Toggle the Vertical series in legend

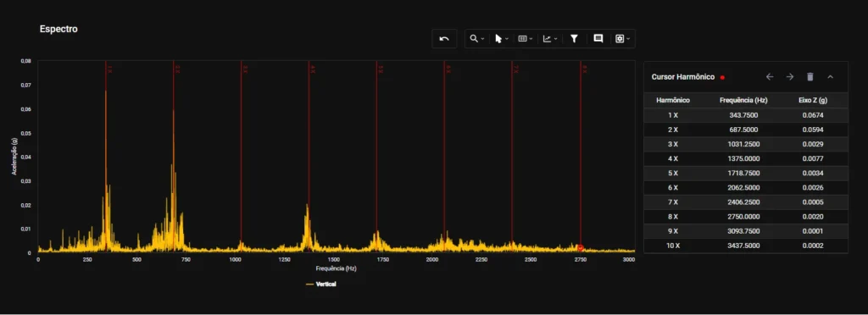321,284
